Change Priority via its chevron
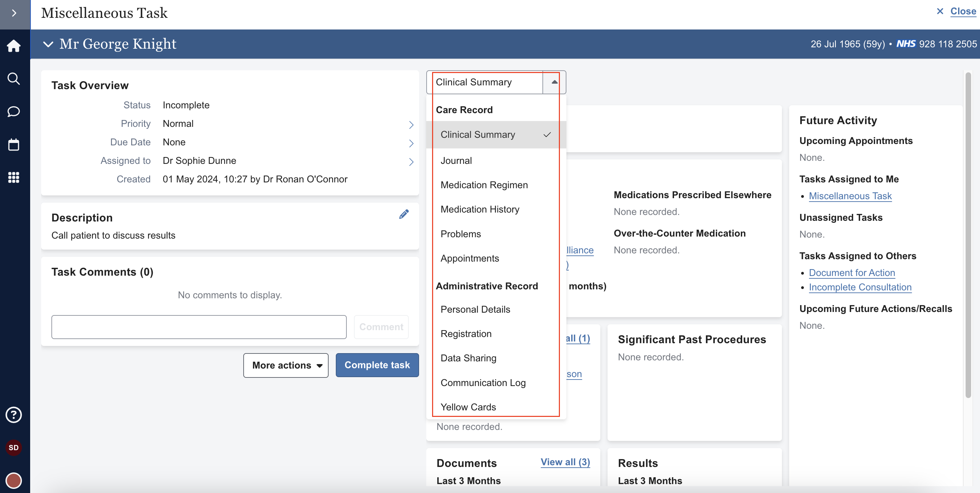 point(411,124)
